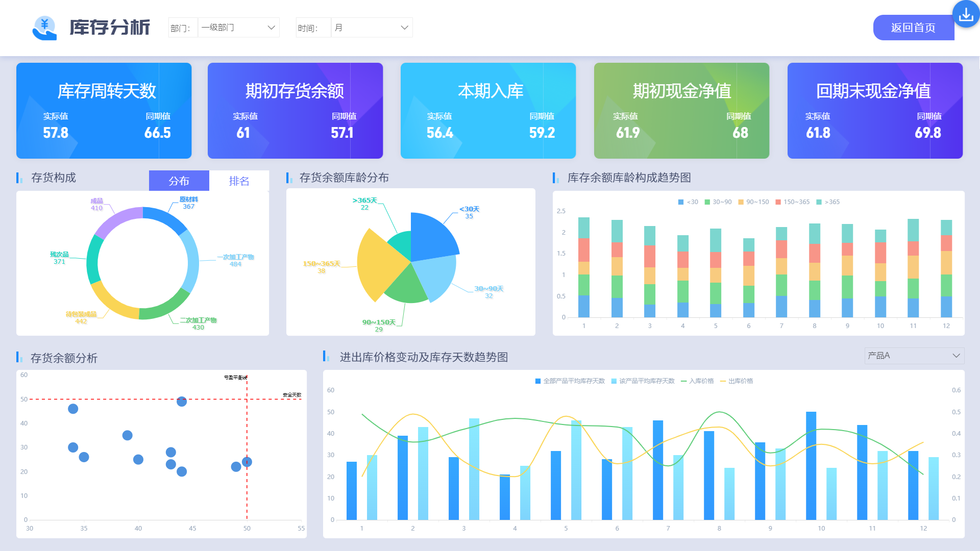Expand the 时间 月 dropdown

click(x=372, y=28)
